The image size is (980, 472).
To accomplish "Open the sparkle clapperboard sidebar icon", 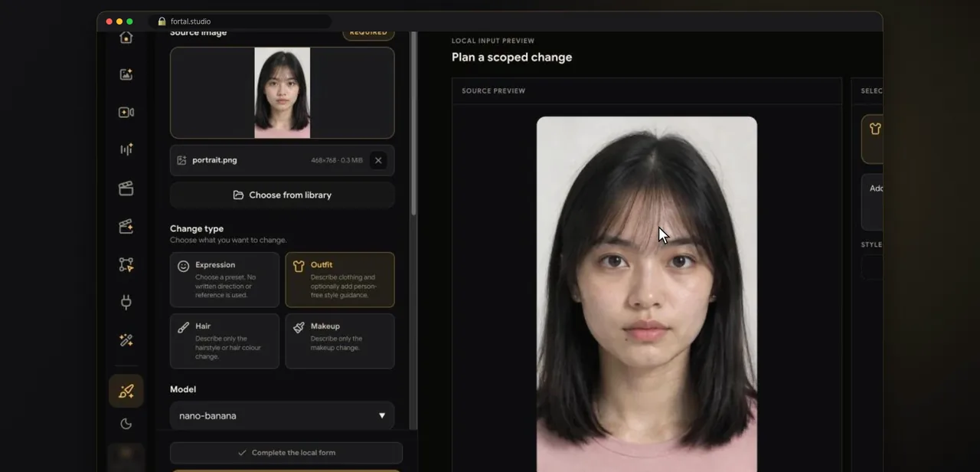I will tap(126, 226).
